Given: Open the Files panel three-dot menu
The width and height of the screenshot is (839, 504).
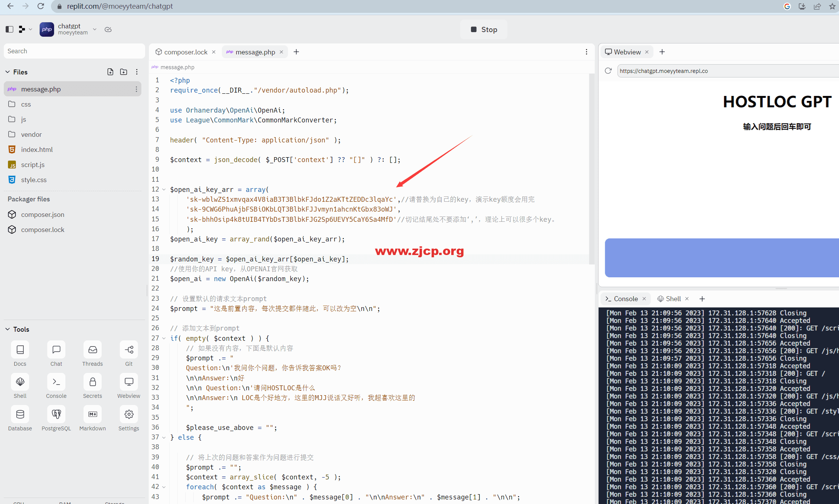Looking at the screenshot, I should (x=137, y=72).
